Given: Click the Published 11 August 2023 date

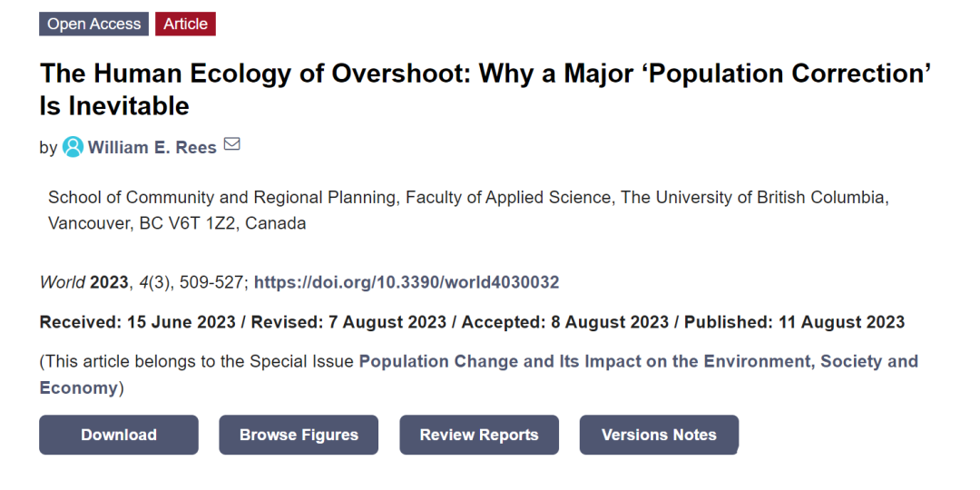Looking at the screenshot, I should click(x=794, y=322).
